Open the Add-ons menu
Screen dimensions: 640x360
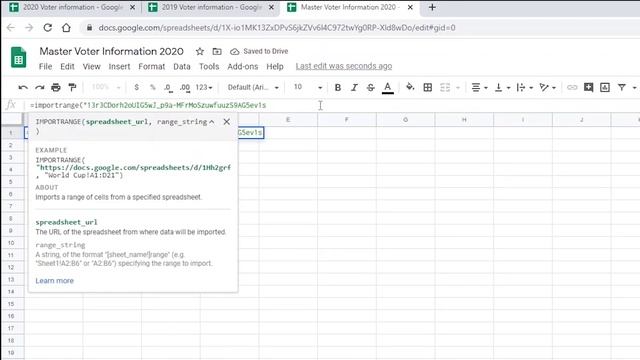[243, 67]
